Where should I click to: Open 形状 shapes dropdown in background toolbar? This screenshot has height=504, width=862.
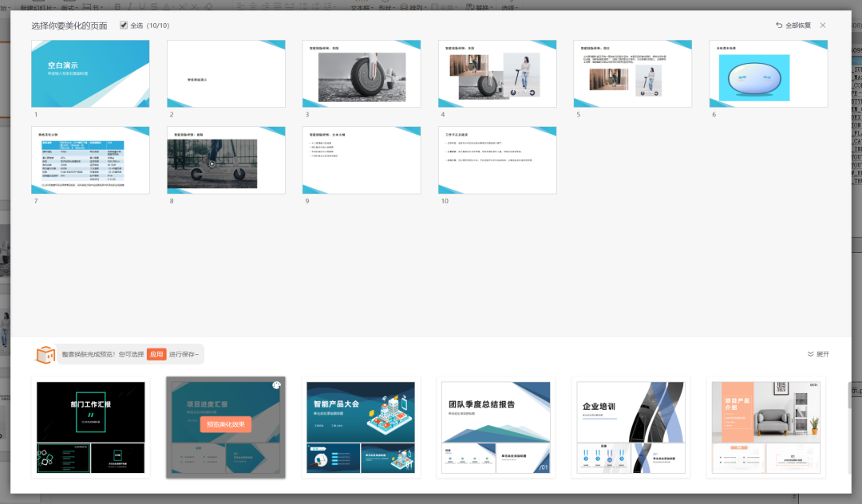[x=387, y=8]
